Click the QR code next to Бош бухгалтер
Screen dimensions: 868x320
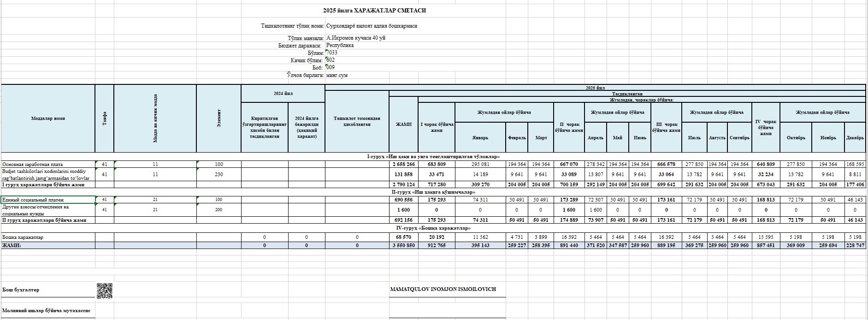[105, 291]
